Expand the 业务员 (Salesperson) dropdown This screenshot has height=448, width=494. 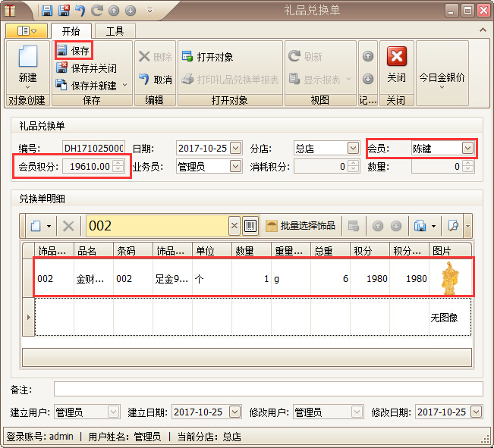point(235,166)
